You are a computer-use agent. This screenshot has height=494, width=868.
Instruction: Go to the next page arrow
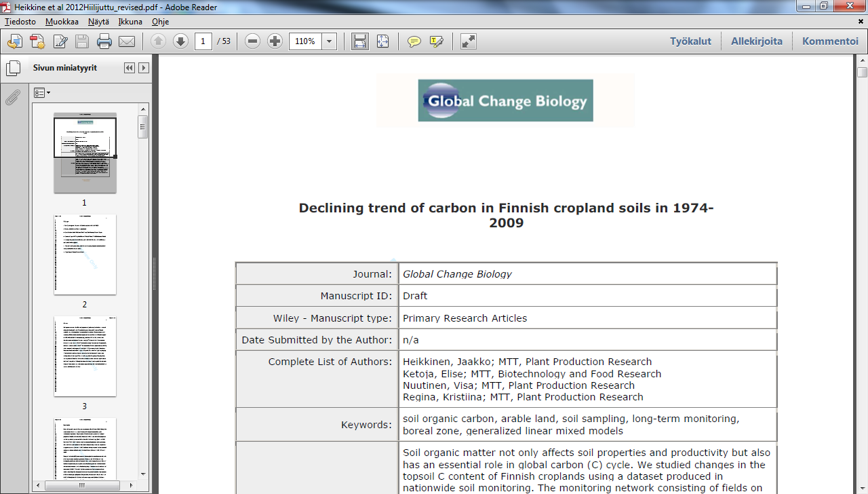click(180, 41)
